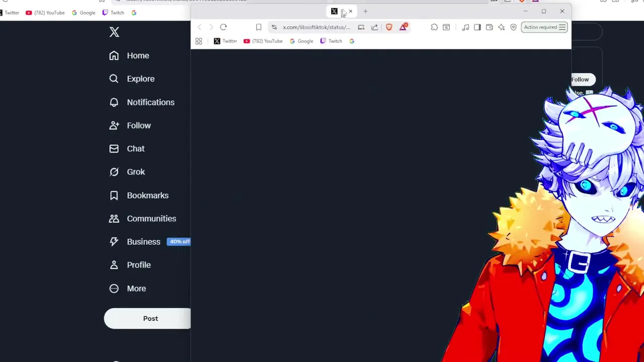Screen dimensions: 644x362
Task: Toggle the browser sidebar panel icon
Action: pos(477,27)
